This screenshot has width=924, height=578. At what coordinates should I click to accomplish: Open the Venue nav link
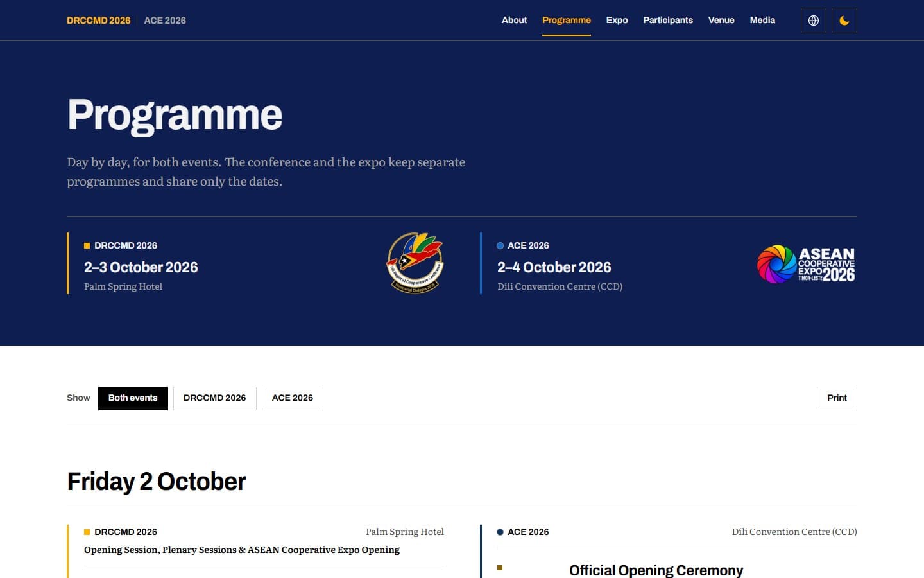(x=721, y=20)
